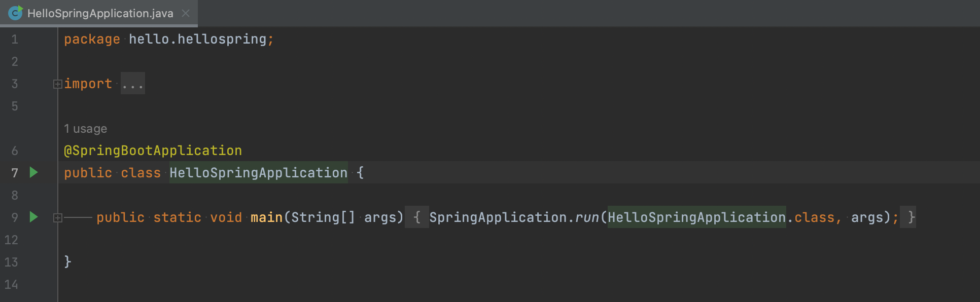Click line number 13 in the gutter
980x302 pixels.
pos(11,262)
